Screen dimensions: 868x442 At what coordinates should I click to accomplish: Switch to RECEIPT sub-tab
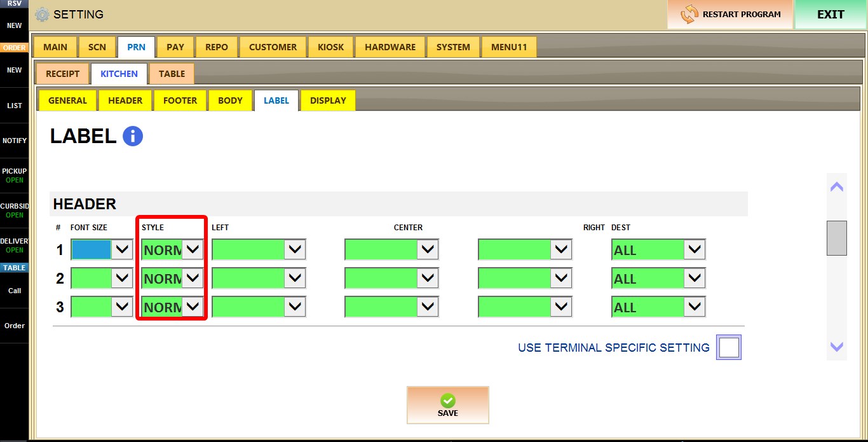click(x=62, y=74)
